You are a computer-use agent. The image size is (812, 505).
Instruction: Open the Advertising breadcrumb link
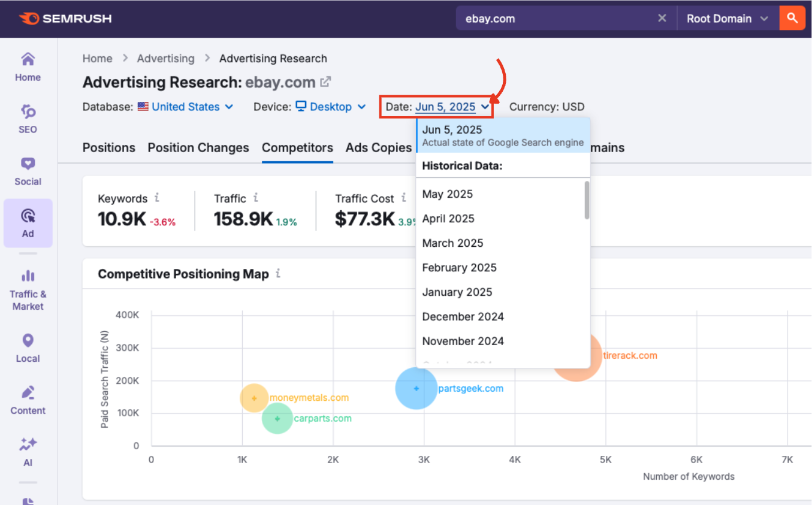[x=165, y=58]
